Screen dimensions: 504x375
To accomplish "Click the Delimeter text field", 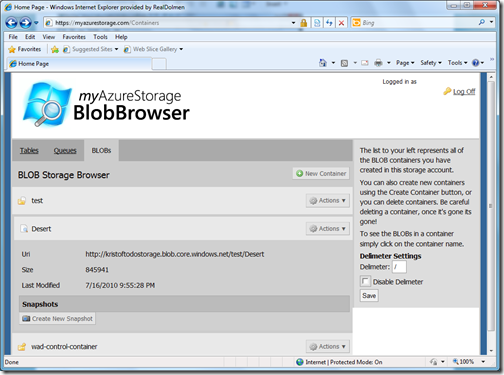I will pos(399,267).
